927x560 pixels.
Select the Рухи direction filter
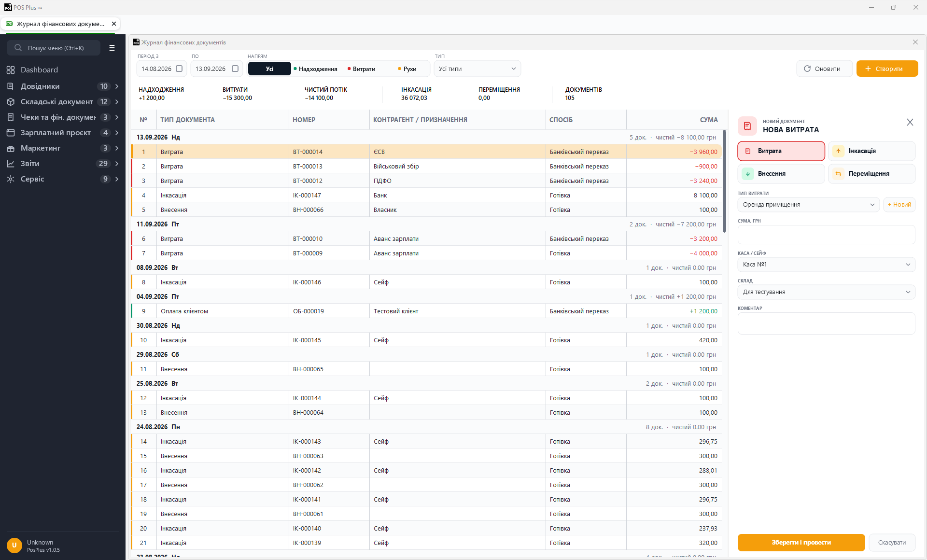click(407, 69)
